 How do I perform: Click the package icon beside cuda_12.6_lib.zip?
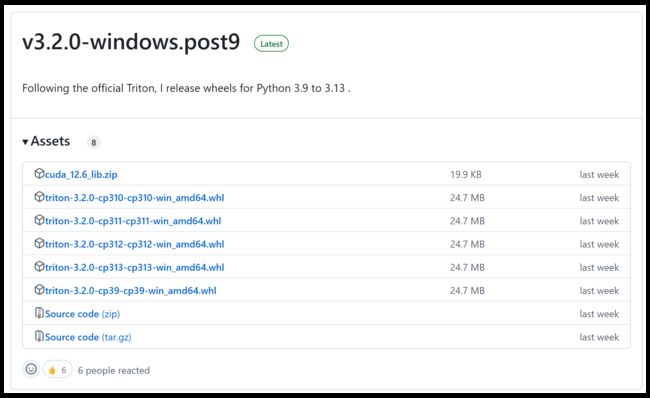coord(39,174)
